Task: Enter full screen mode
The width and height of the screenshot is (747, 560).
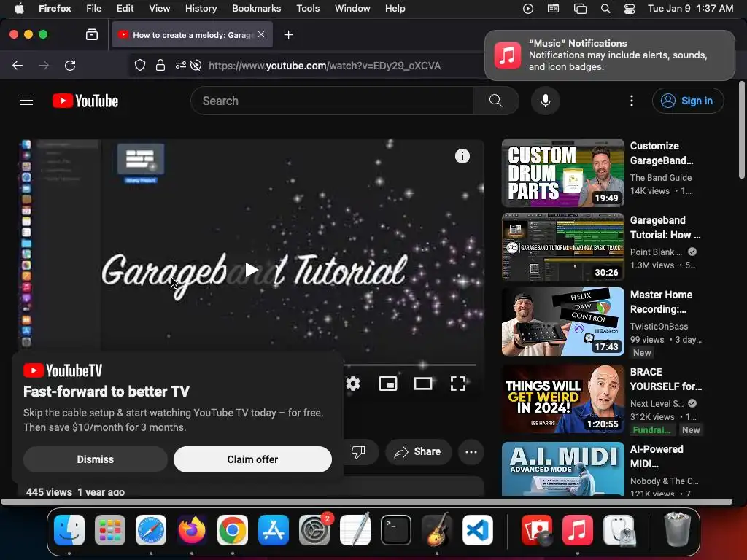Action: pyautogui.click(x=458, y=384)
